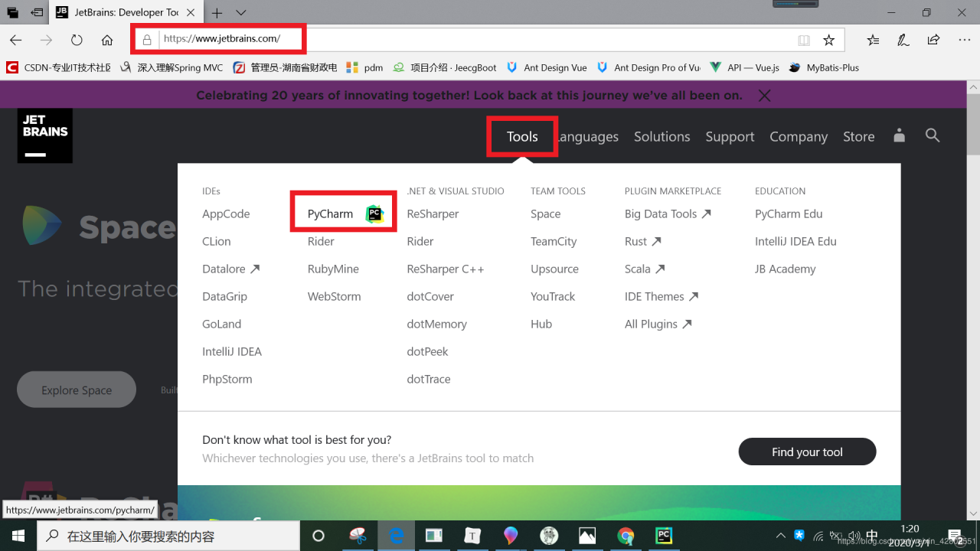The image size is (980, 551).
Task: Click the Find your tool button
Action: 807,452
